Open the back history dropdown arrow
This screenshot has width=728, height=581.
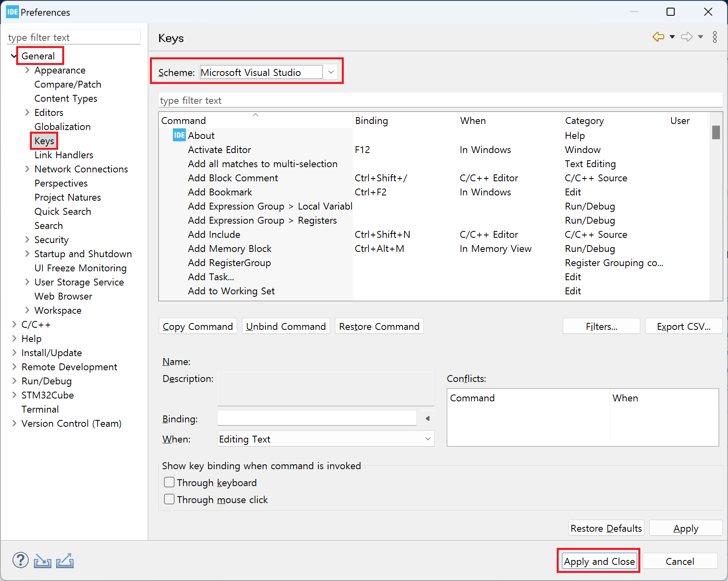672,37
